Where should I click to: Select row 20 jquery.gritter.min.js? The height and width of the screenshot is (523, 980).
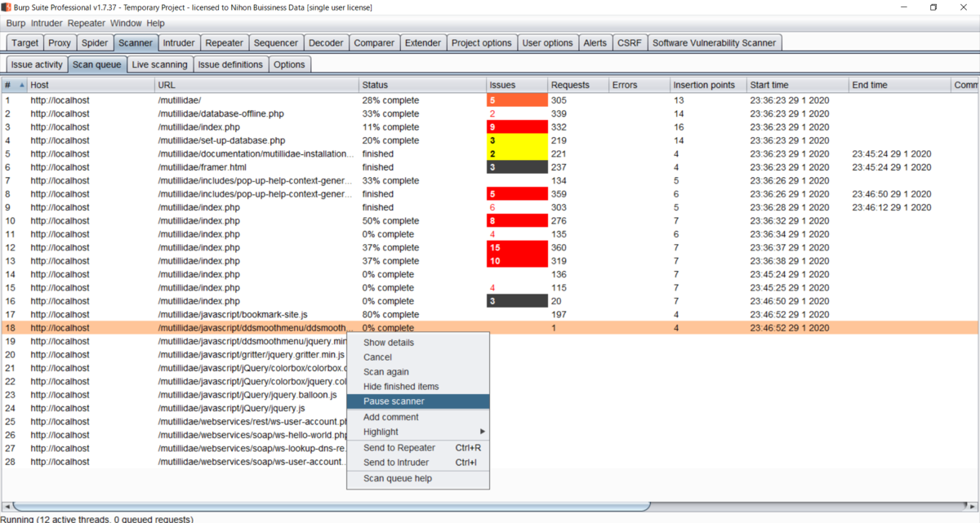[x=490, y=355]
